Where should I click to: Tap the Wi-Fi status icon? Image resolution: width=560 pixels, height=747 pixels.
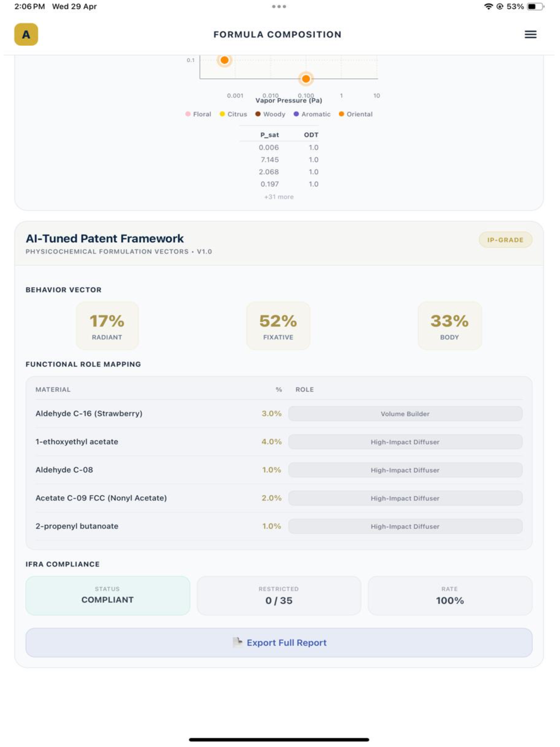(x=488, y=7)
